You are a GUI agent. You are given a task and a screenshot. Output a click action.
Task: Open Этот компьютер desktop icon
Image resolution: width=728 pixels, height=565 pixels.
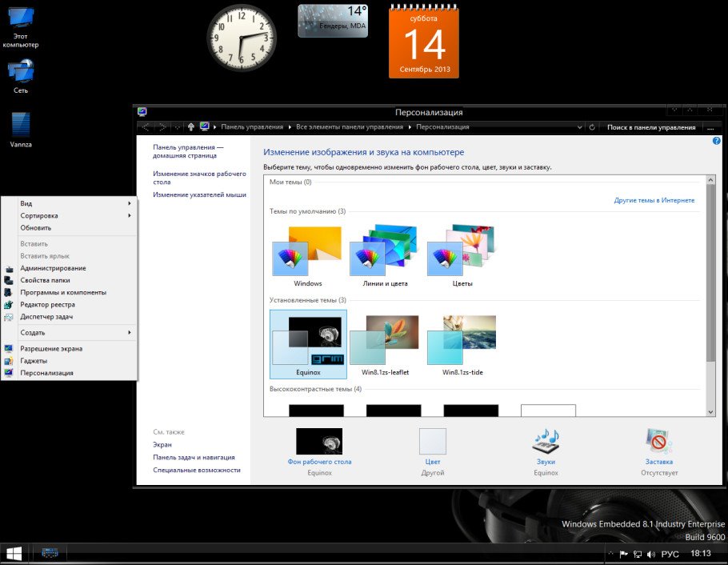click(x=21, y=19)
